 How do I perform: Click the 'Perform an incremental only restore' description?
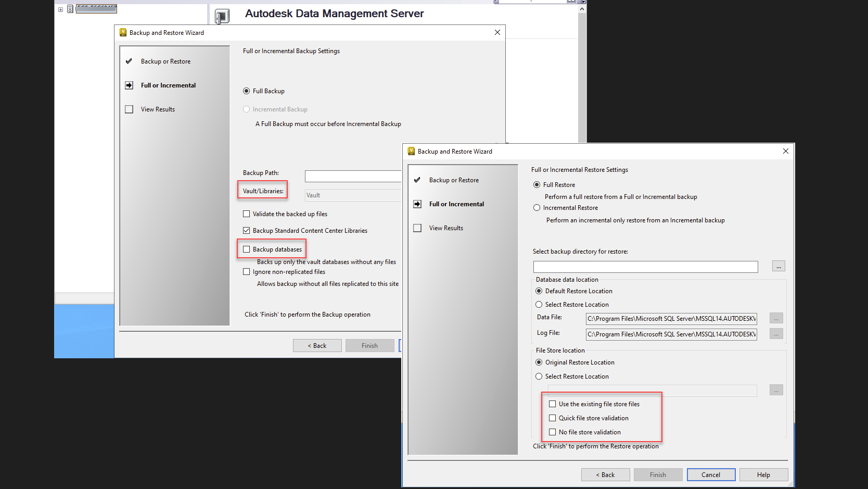(635, 220)
